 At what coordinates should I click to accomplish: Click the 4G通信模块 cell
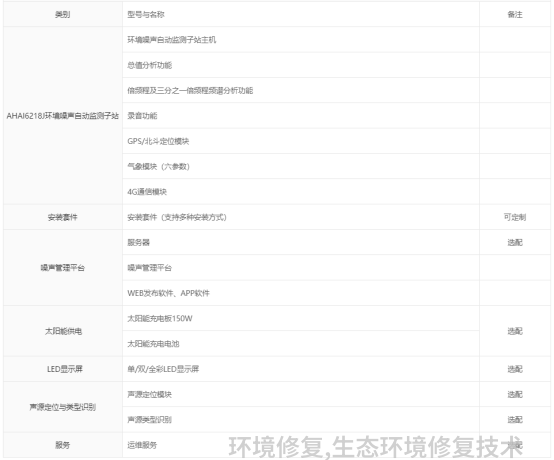point(301,192)
